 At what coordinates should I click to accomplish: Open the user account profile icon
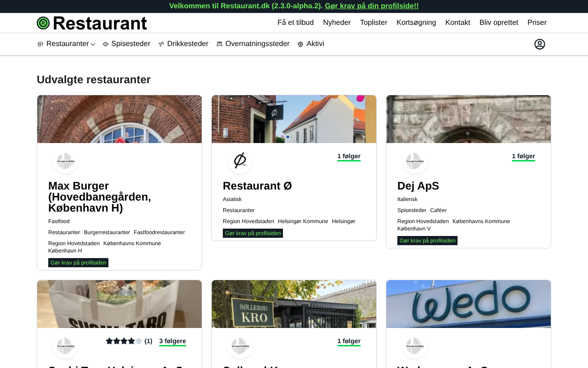click(x=539, y=44)
